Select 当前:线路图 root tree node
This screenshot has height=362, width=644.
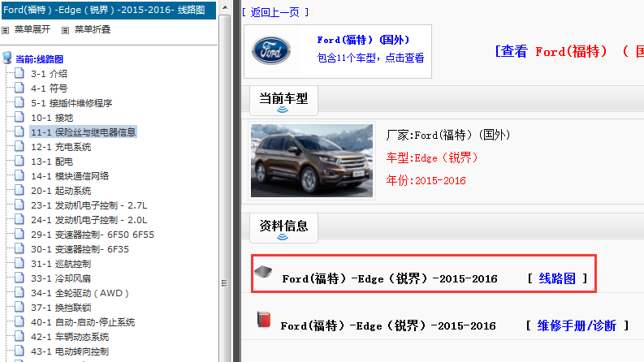(40, 59)
